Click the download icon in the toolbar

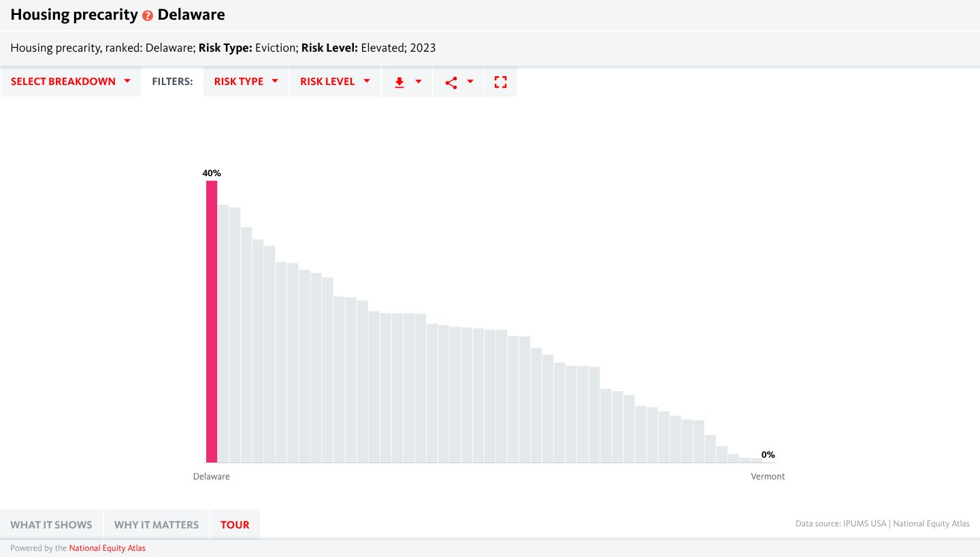(399, 82)
